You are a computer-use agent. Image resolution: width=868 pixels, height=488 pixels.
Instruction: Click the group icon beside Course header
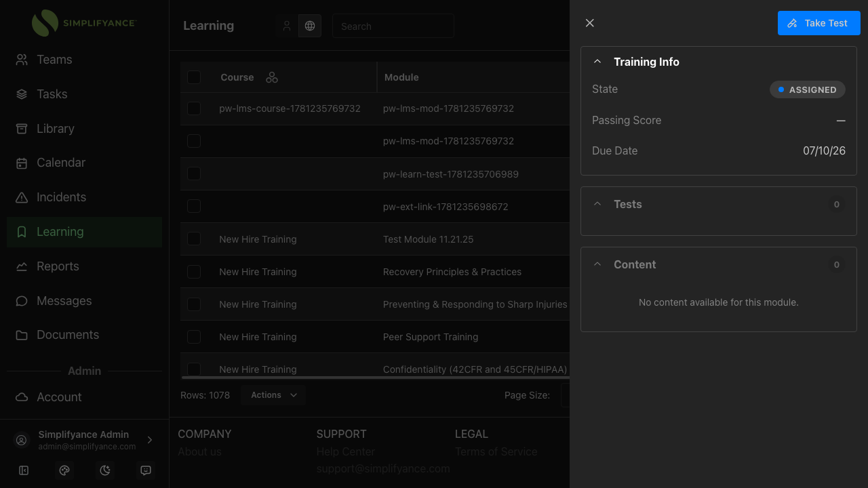(x=272, y=78)
